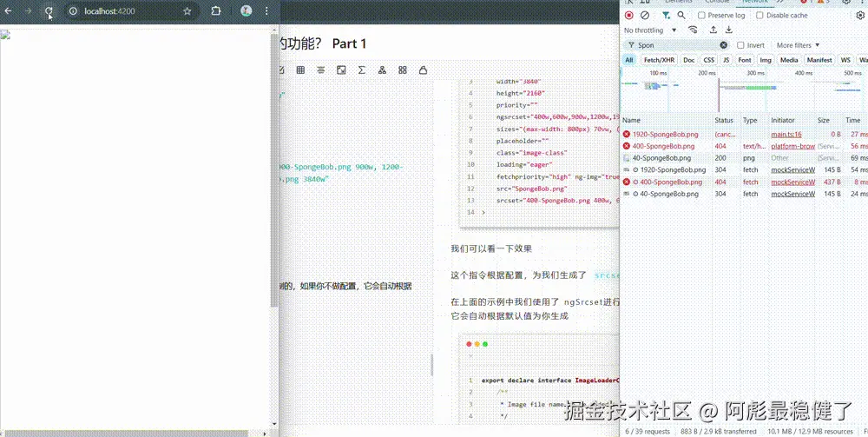
Task: Filter requests by Fetch/XHR
Action: pyautogui.click(x=660, y=60)
